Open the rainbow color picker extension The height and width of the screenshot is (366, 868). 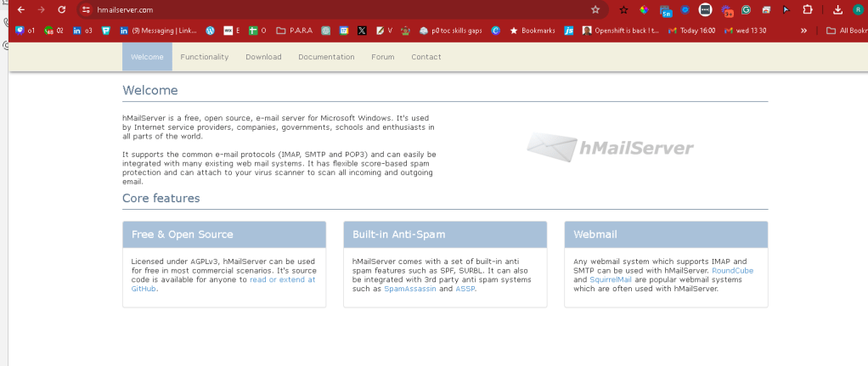coord(644,9)
